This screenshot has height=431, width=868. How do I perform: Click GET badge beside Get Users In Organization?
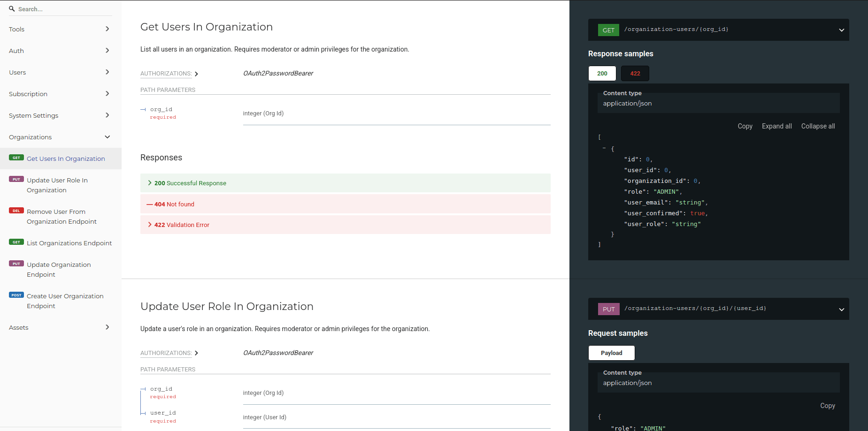click(16, 158)
